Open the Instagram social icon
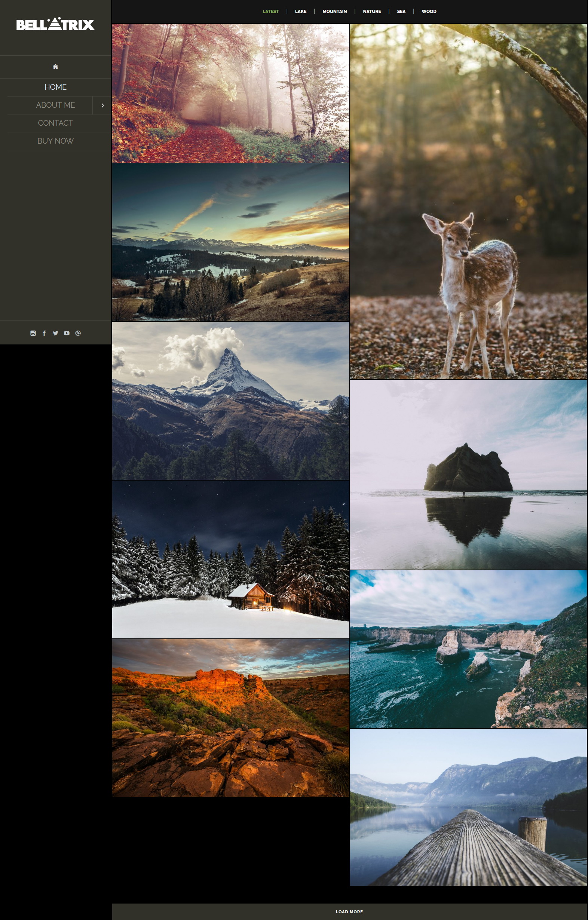 [33, 333]
